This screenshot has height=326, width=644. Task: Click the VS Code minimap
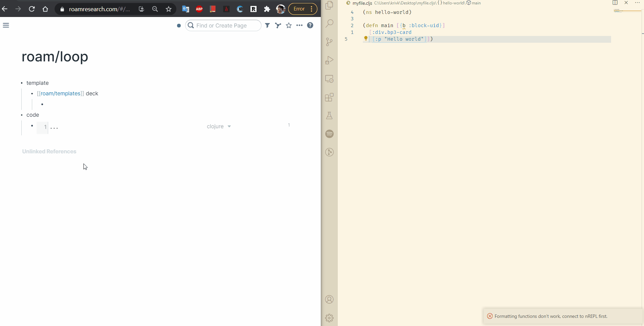[627, 11]
